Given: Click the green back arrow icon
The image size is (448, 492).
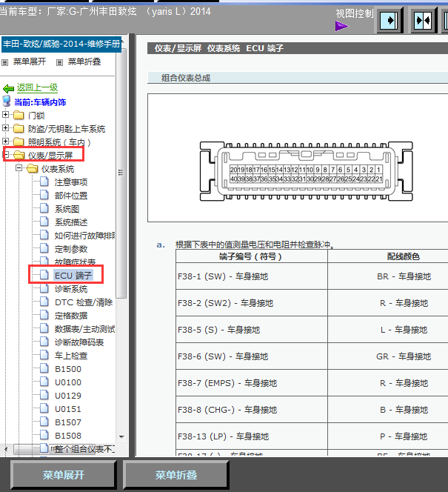Looking at the screenshot, I should coord(8,88).
